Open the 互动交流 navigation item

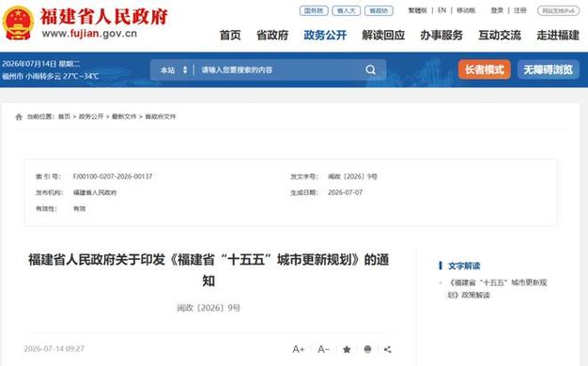point(500,36)
